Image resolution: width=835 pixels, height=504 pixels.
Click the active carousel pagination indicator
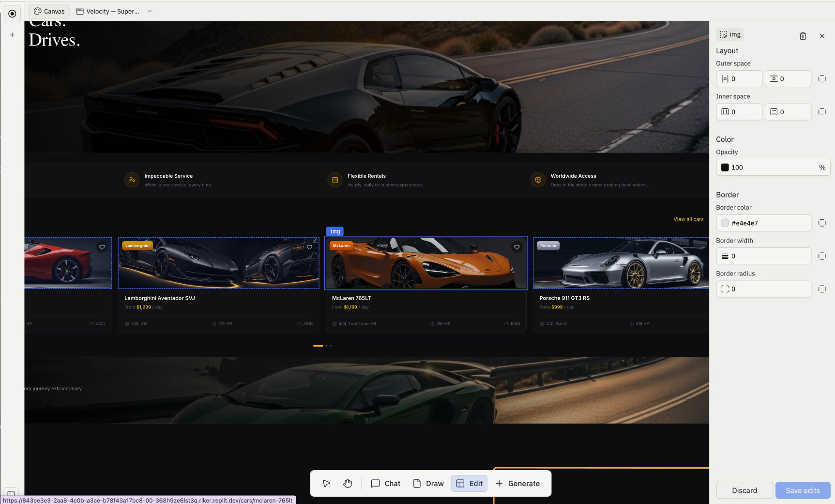(318, 346)
